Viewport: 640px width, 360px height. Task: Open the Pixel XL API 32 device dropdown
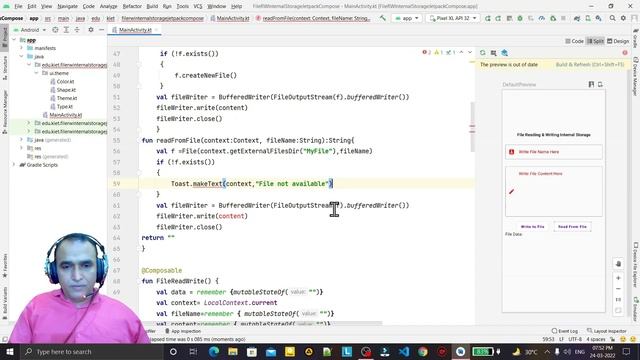452,18
